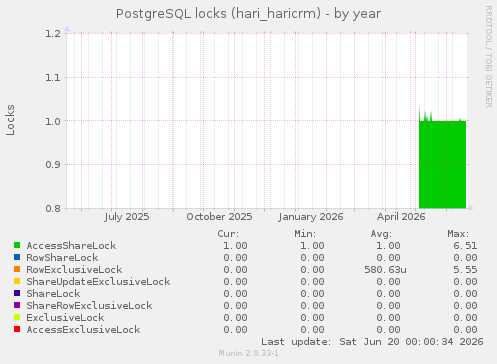This screenshot has width=497, height=364.
Task: Click the Avg: column header
Action: coord(381,234)
